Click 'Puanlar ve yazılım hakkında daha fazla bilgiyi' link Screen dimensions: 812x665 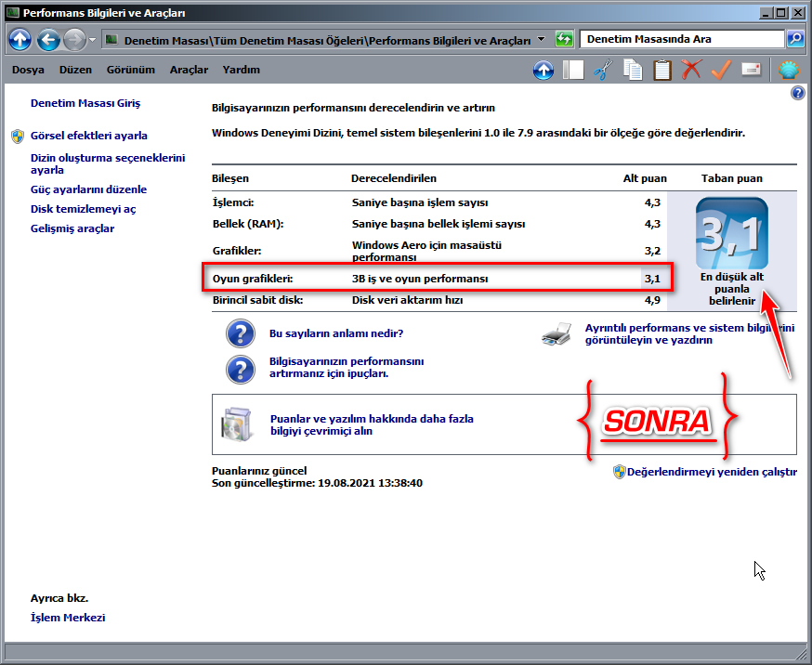(372, 424)
